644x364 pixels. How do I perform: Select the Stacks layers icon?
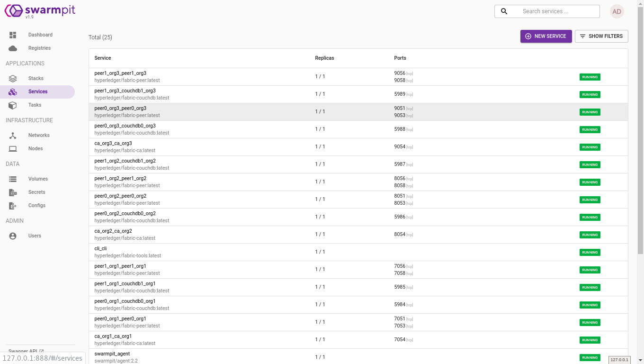point(13,79)
